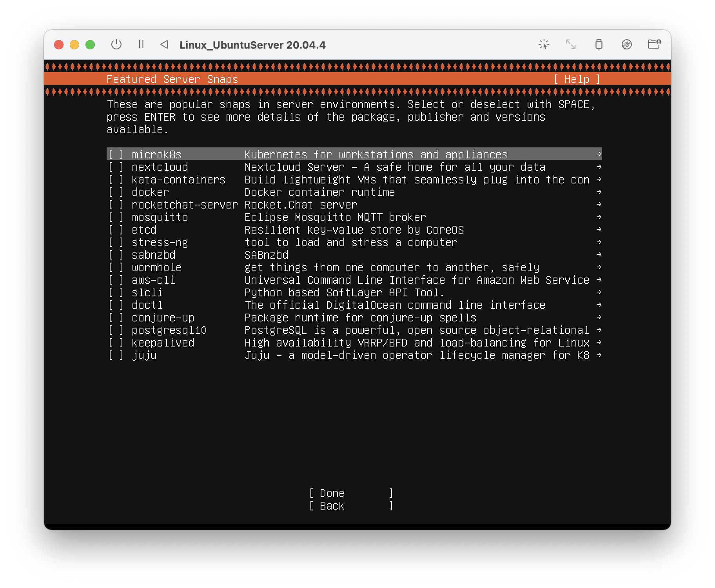Click the 'Featured Server Snaps' title

coord(172,79)
